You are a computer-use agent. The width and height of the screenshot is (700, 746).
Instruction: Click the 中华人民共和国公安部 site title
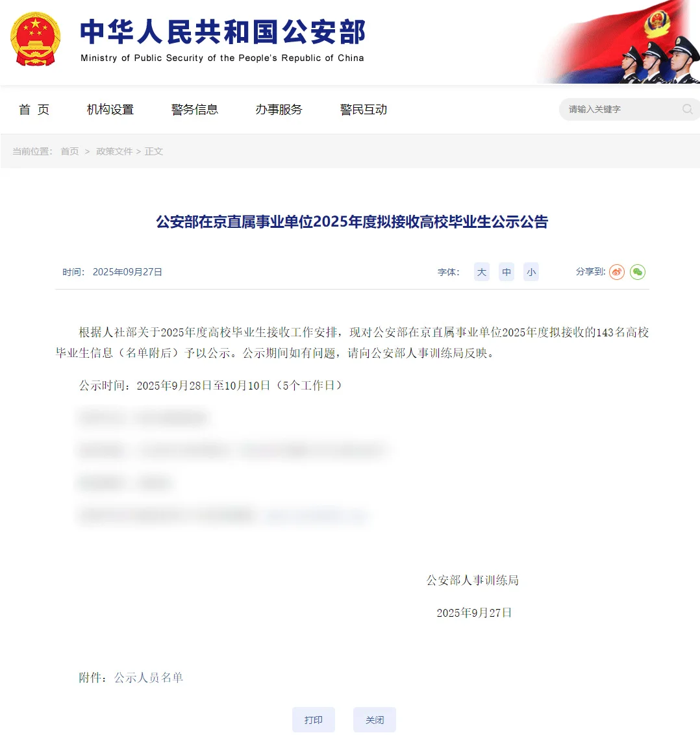(223, 32)
